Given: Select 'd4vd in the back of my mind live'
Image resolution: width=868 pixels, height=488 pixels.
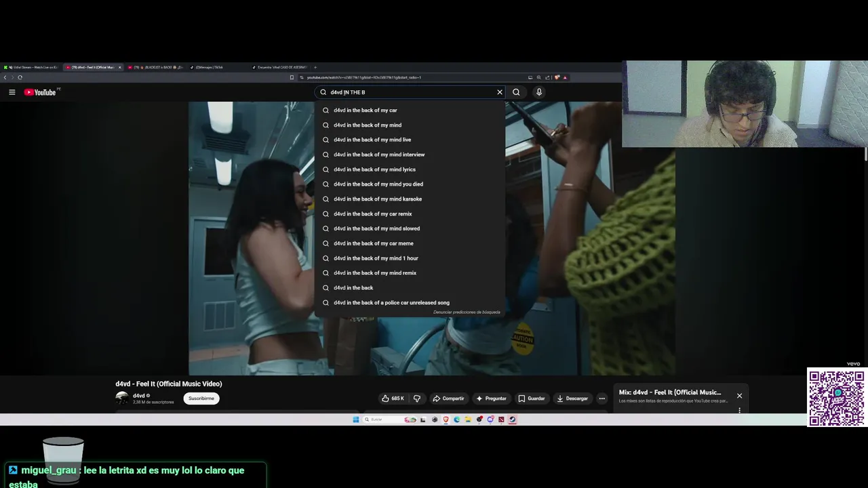Looking at the screenshot, I should pyautogui.click(x=411, y=140).
